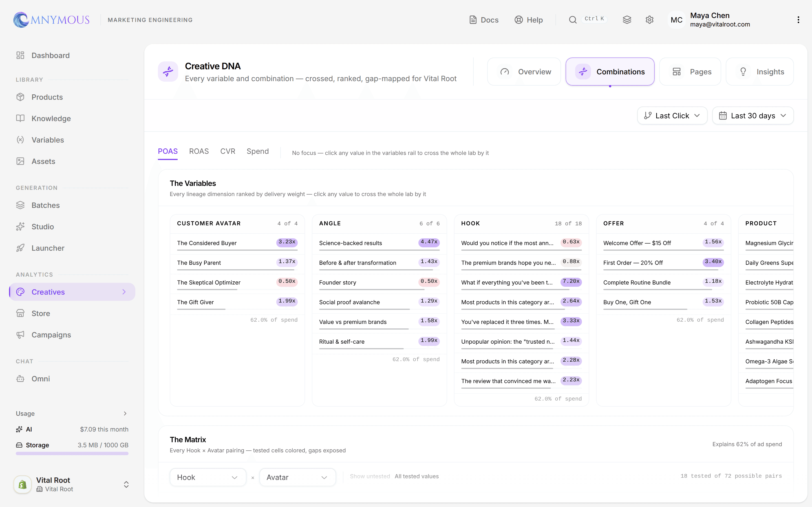Open the Last Click attribution dropdown
The width and height of the screenshot is (812, 507).
click(672, 116)
